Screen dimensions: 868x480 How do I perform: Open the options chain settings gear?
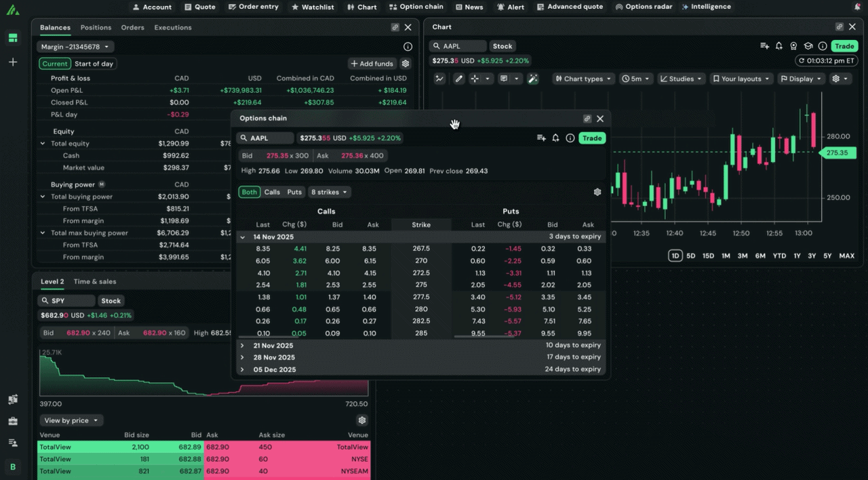click(597, 192)
